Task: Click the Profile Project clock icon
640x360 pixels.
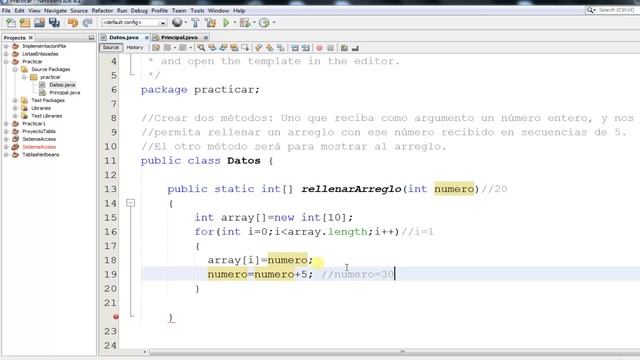Action: [x=264, y=23]
